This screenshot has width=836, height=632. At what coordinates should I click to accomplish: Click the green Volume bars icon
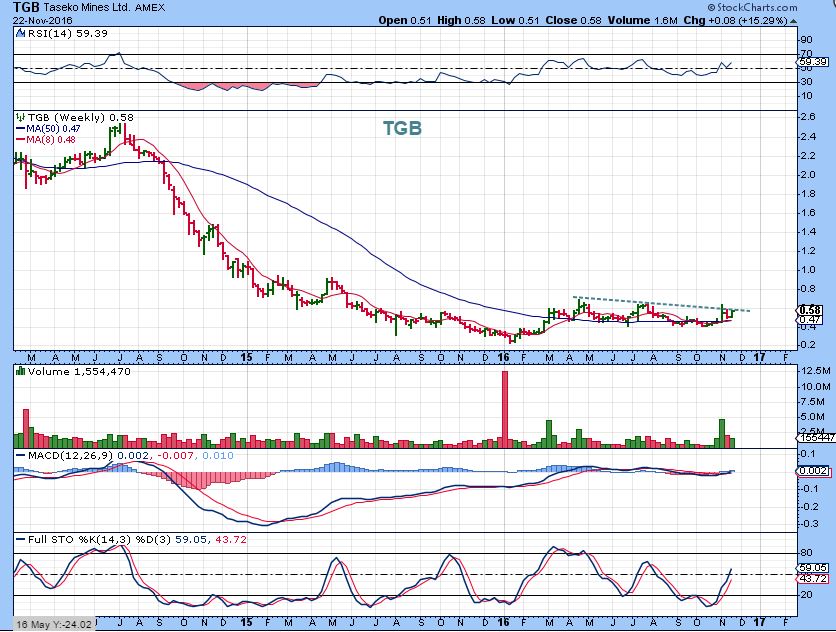[x=20, y=371]
